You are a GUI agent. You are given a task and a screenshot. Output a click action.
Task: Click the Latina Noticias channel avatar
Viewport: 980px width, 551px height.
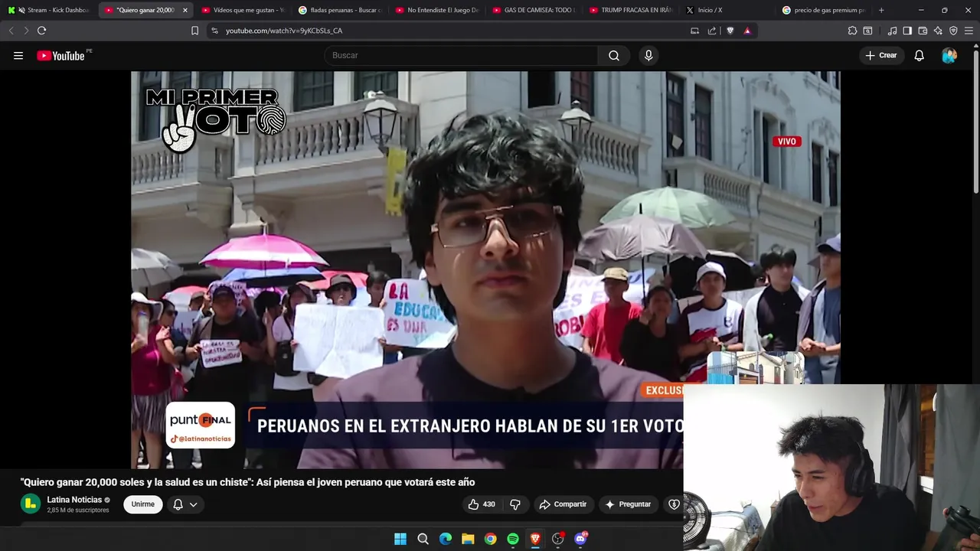[31, 504]
